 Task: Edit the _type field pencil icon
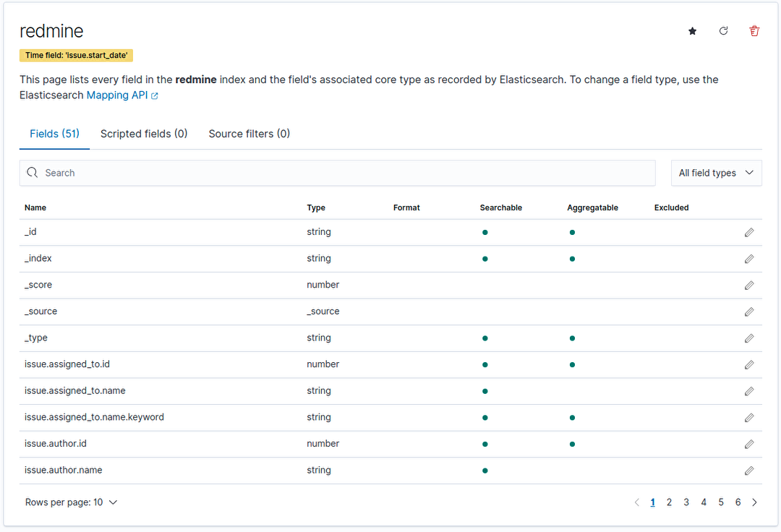(x=749, y=338)
